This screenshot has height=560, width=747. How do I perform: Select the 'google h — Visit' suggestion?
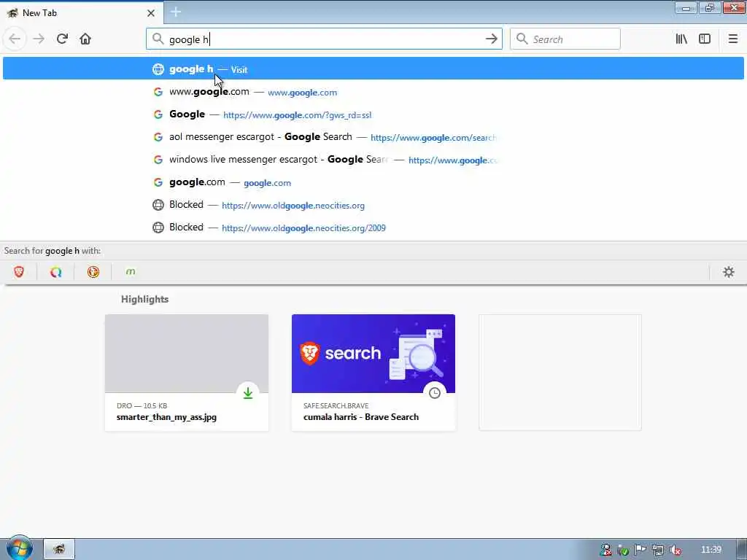pyautogui.click(x=373, y=69)
